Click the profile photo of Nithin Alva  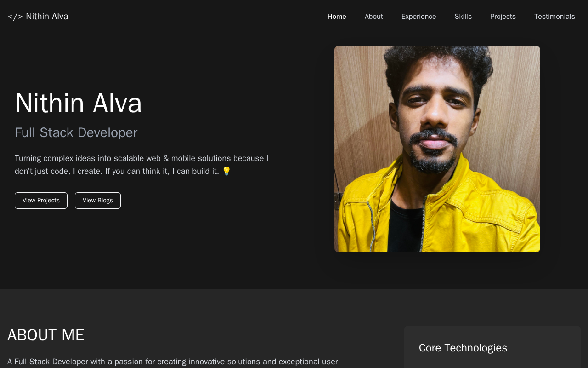coord(437,149)
